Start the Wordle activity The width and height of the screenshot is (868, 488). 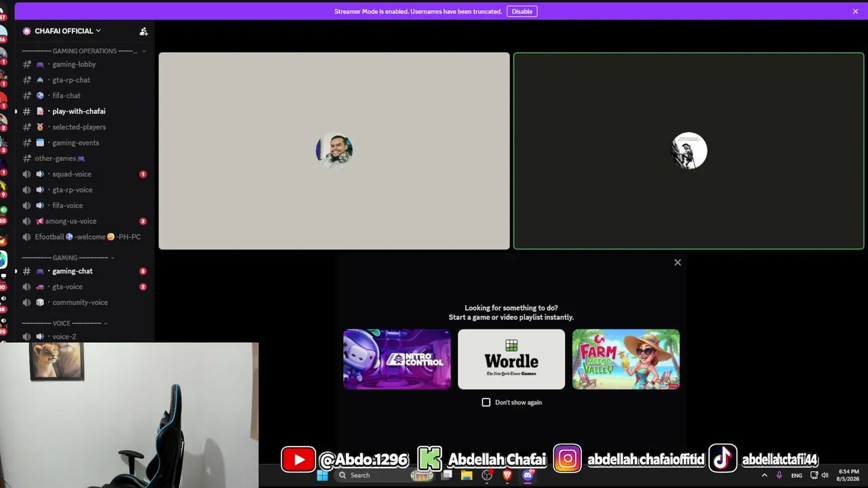[x=511, y=359]
